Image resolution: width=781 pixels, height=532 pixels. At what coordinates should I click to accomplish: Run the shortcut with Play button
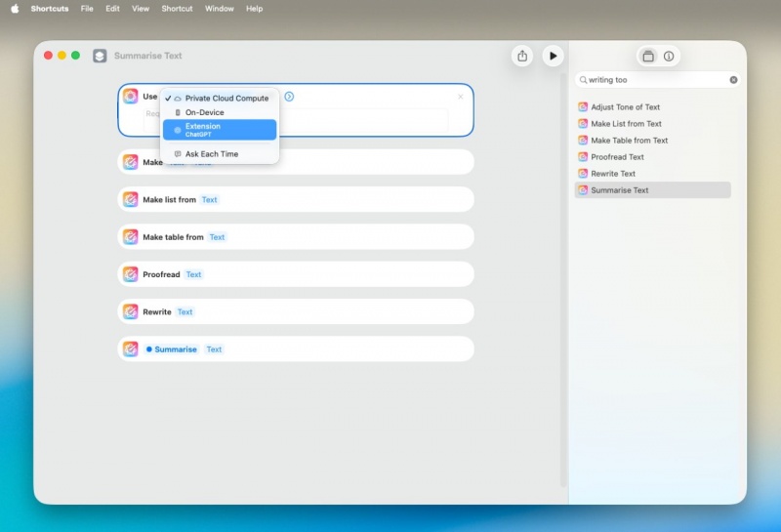click(553, 56)
